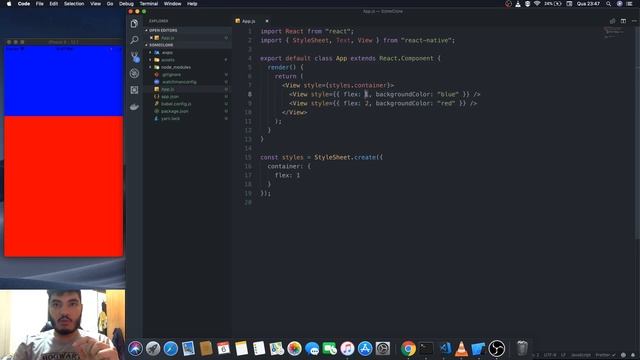Select App.js in the project tree
Screen dimensions: 640x360
point(167,89)
